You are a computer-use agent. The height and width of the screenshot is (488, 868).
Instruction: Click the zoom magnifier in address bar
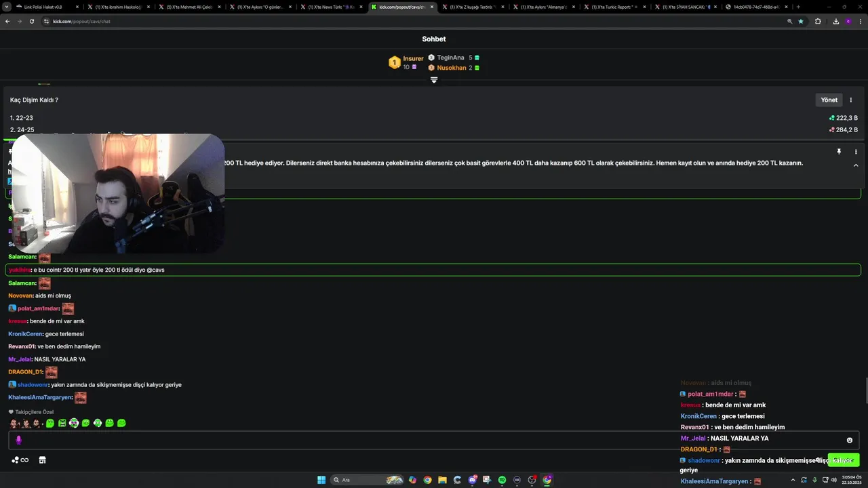point(789,21)
